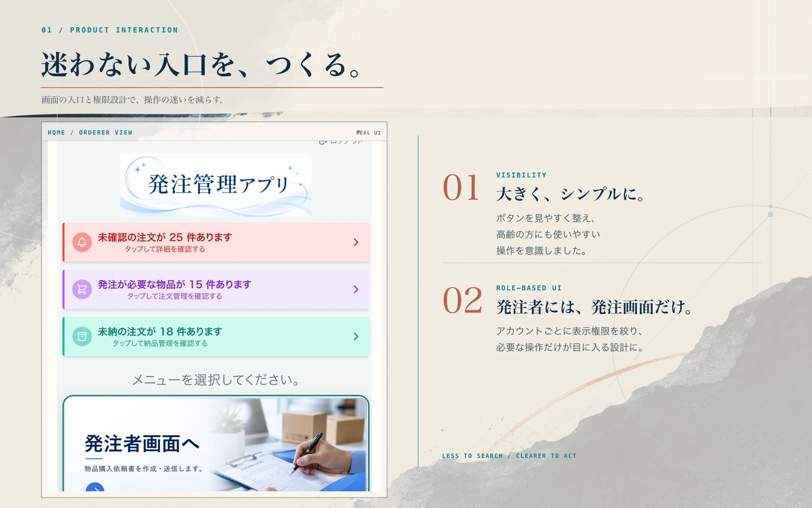Click 未確認の注文が 25 件あります text
Screen dimensions: 812x508
coord(165,237)
